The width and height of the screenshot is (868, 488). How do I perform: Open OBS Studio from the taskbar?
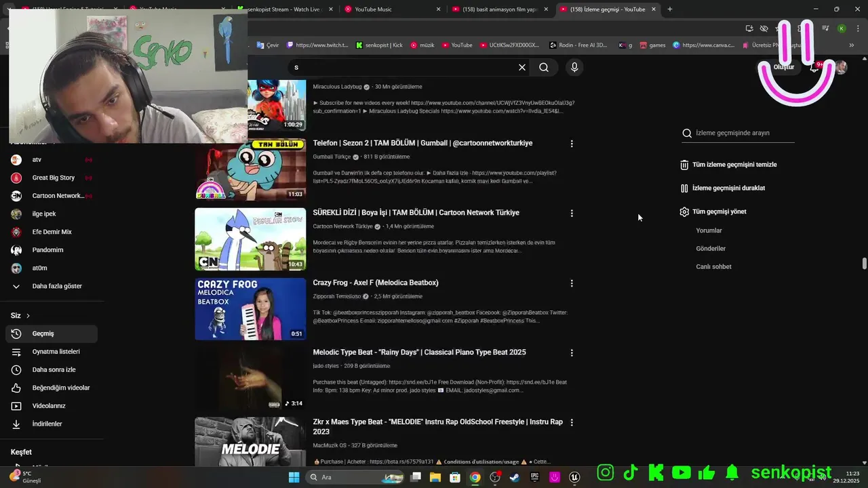pos(495,477)
